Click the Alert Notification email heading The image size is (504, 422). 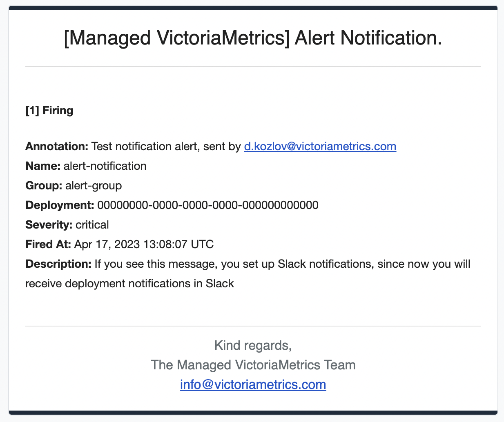253,38
